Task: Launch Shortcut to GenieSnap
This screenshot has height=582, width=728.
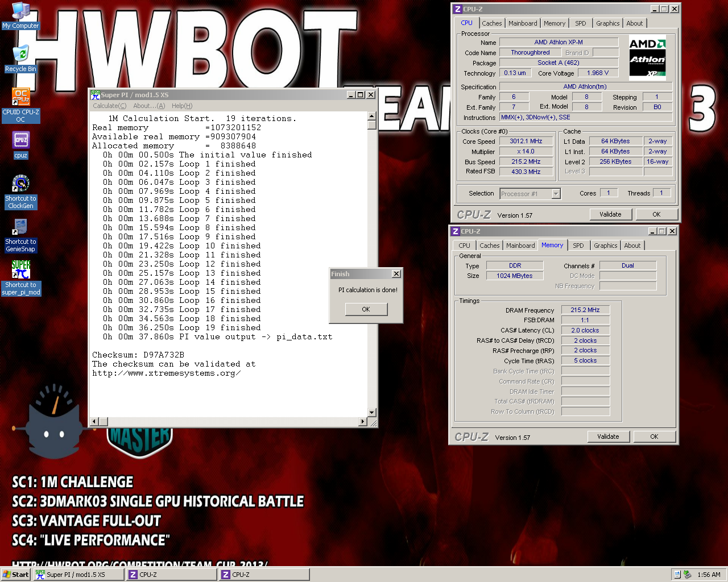Action: tap(20, 235)
